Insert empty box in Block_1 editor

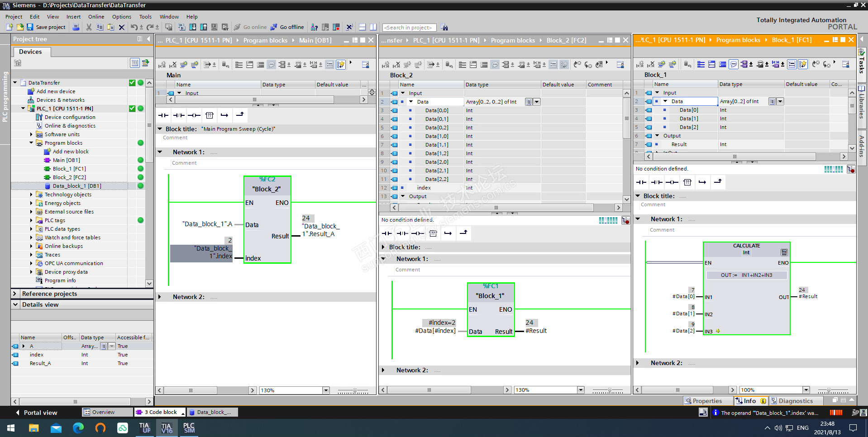point(687,182)
